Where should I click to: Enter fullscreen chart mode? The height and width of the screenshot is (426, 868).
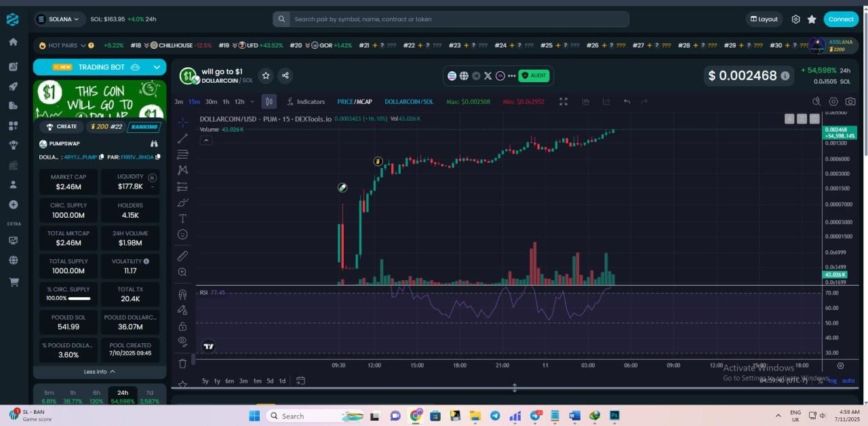point(564,102)
